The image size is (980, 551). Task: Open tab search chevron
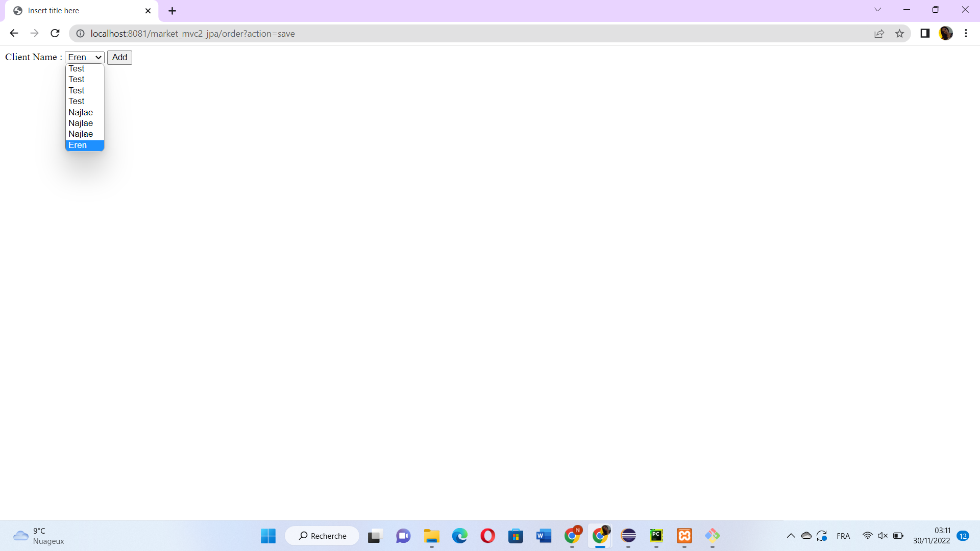tap(877, 10)
